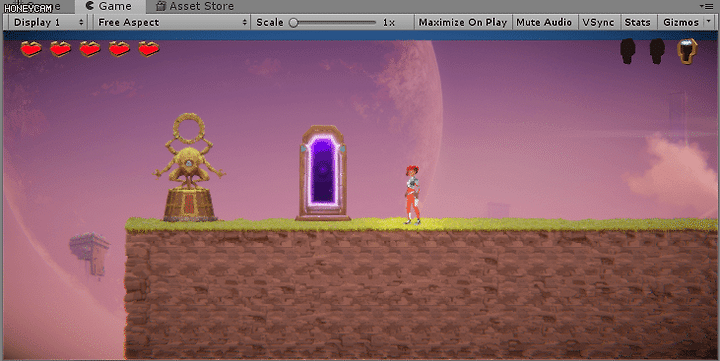Expand the Gizmos dropdown arrow

(x=709, y=22)
